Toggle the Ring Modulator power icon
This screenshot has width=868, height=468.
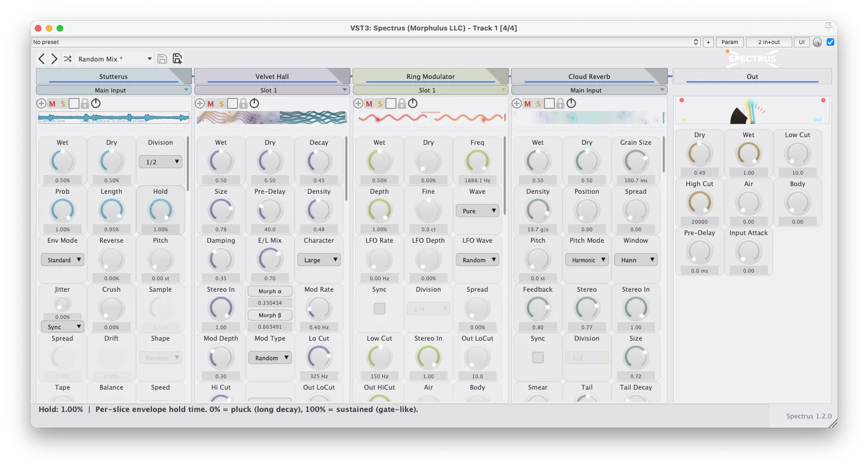[413, 103]
